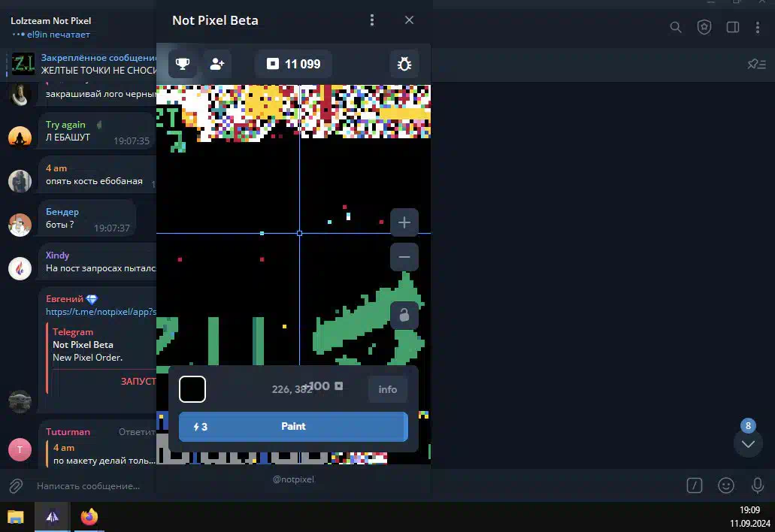Zoom out the canvas with minus button
Image resolution: width=775 pixels, height=532 pixels.
[404, 257]
